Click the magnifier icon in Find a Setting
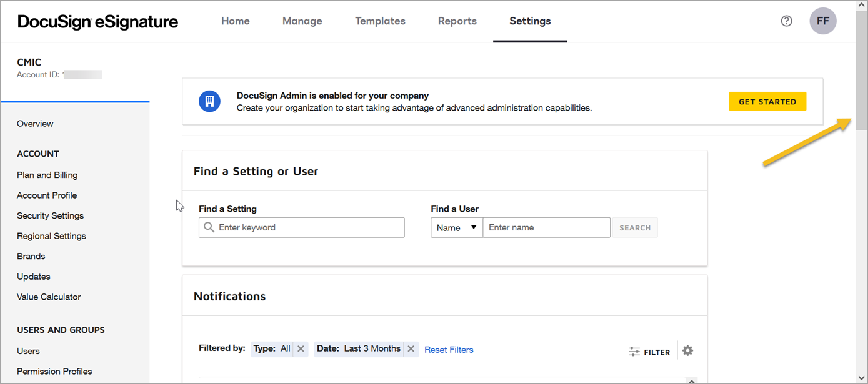Screen dimensions: 868x384 209,227
